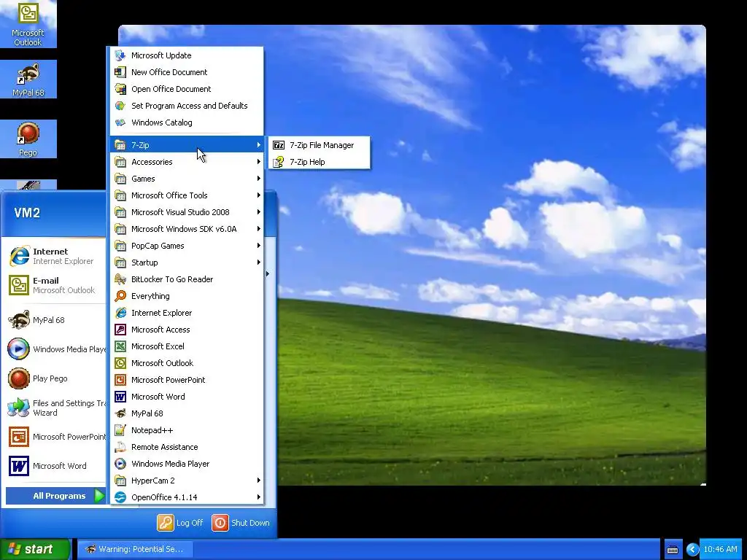Click the start button

tap(35, 549)
